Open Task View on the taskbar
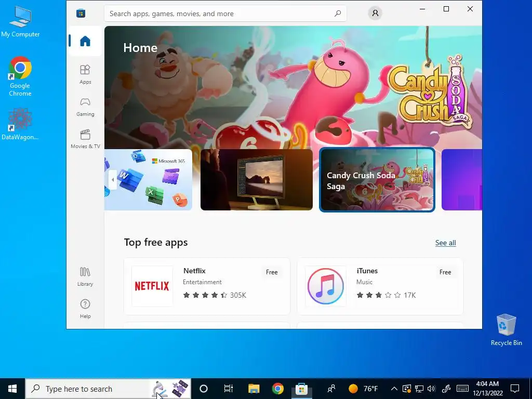The height and width of the screenshot is (399, 532). (229, 389)
